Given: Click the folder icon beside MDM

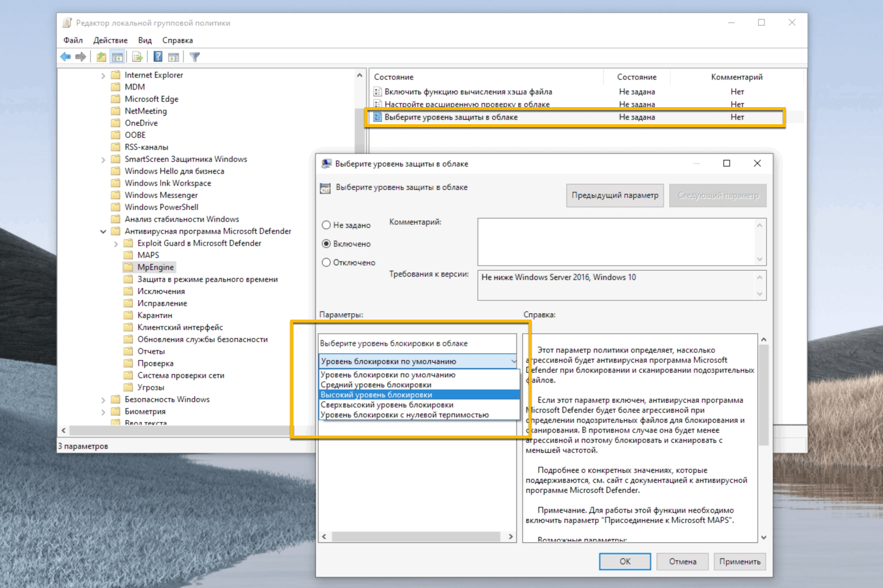Looking at the screenshot, I should tap(115, 87).
